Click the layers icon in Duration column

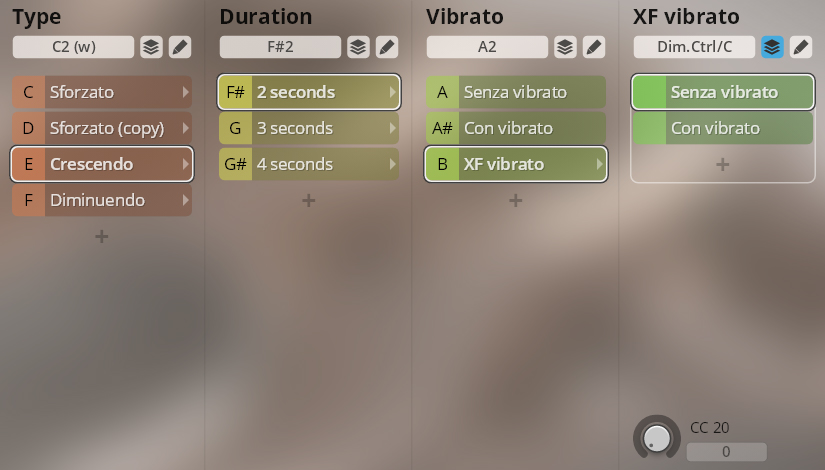click(358, 47)
